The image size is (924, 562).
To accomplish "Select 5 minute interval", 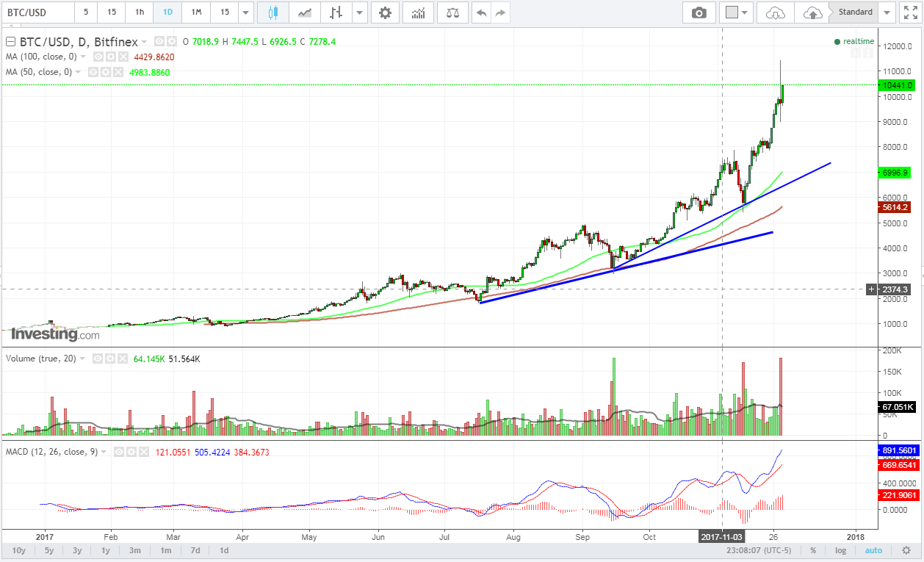I will point(86,12).
